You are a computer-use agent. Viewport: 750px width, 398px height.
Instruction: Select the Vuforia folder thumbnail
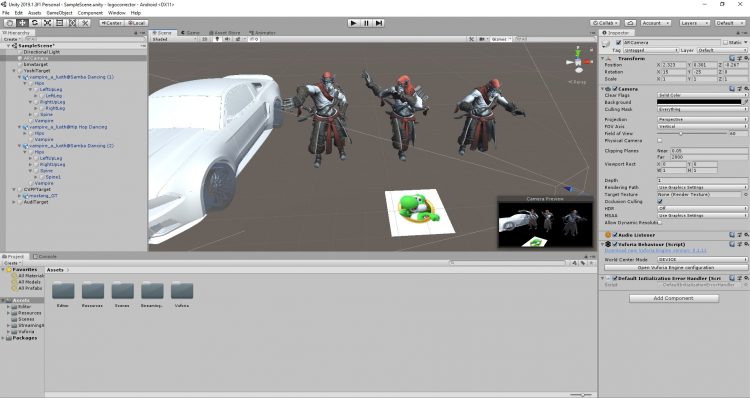182,291
